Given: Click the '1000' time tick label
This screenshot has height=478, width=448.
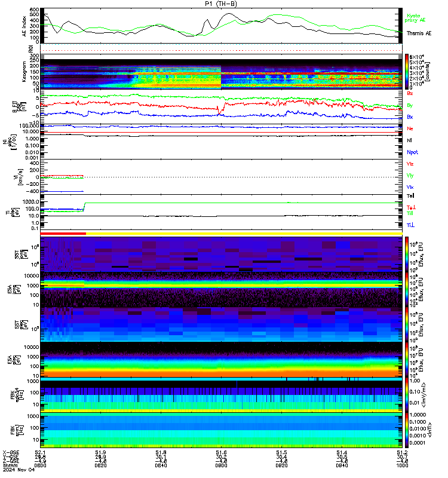Looking at the screenshot, I should [x=402, y=465].
